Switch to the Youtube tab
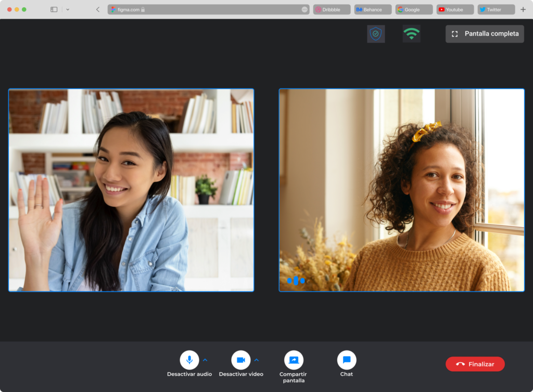Image resolution: width=533 pixels, height=392 pixels. point(455,9)
